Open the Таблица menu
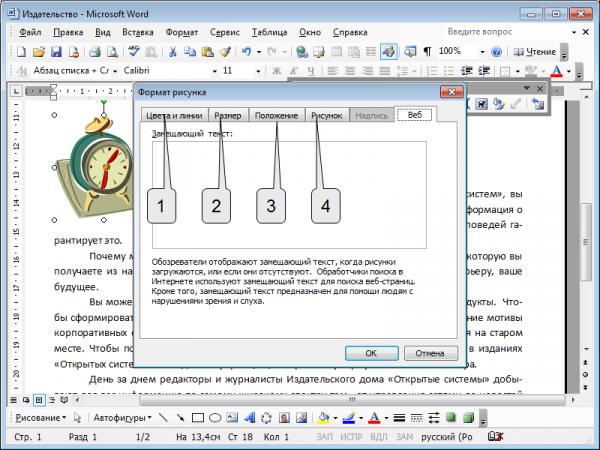The image size is (600, 450). (269, 32)
